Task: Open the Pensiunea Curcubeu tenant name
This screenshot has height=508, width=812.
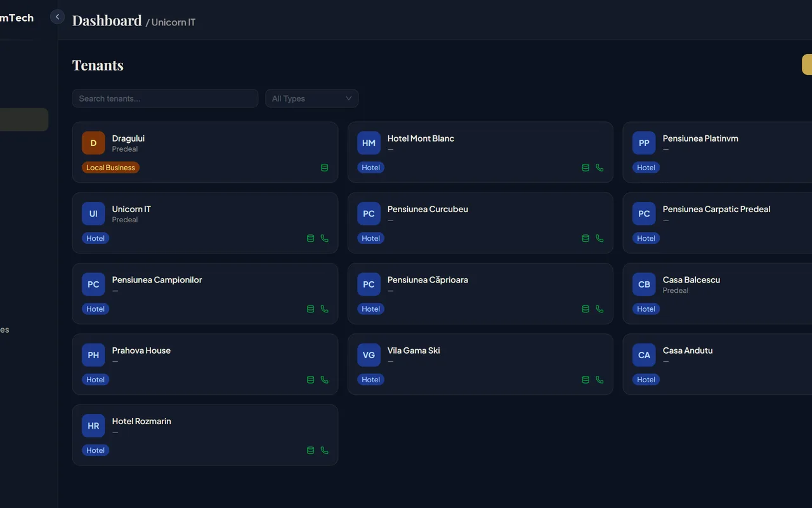Action: [428, 209]
